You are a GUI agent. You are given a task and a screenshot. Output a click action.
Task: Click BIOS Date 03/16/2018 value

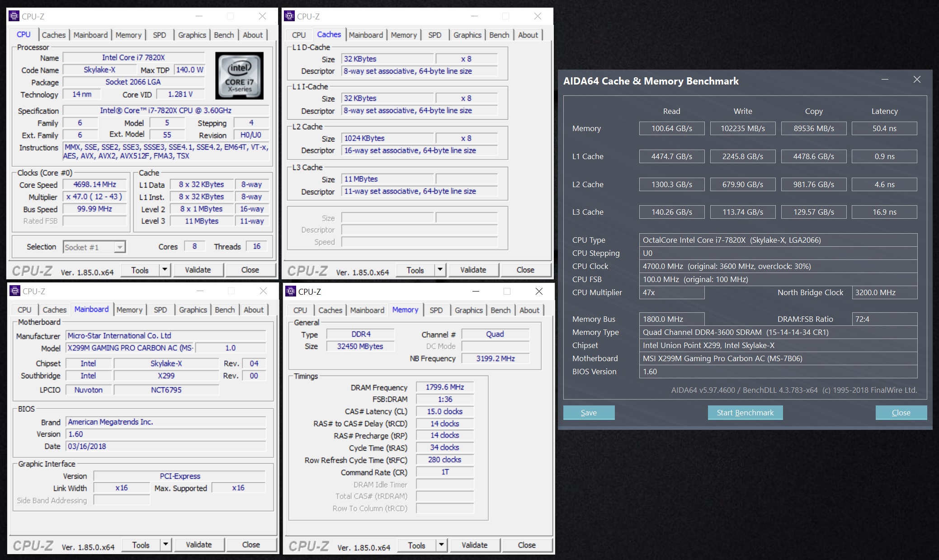click(165, 446)
